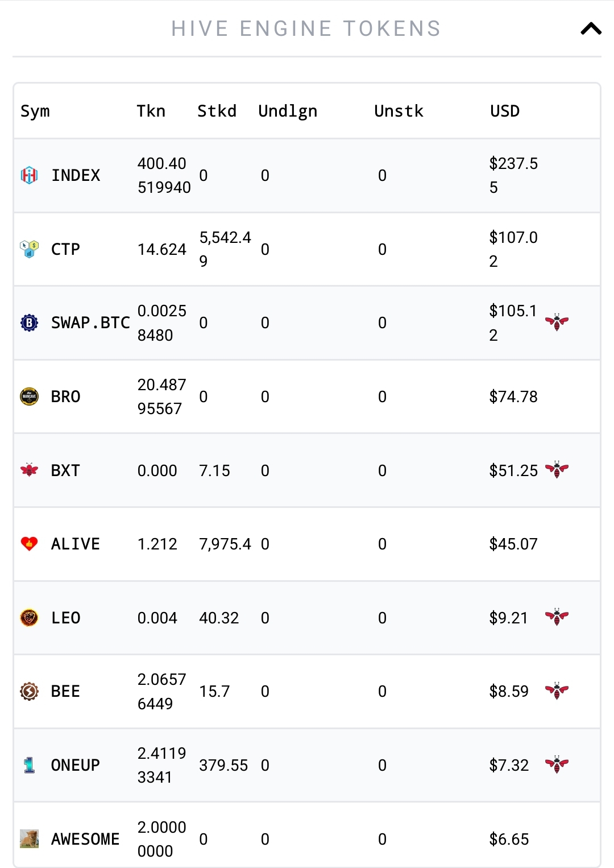Click the INDEX token logo icon
The height and width of the screenshot is (868, 614).
click(29, 175)
